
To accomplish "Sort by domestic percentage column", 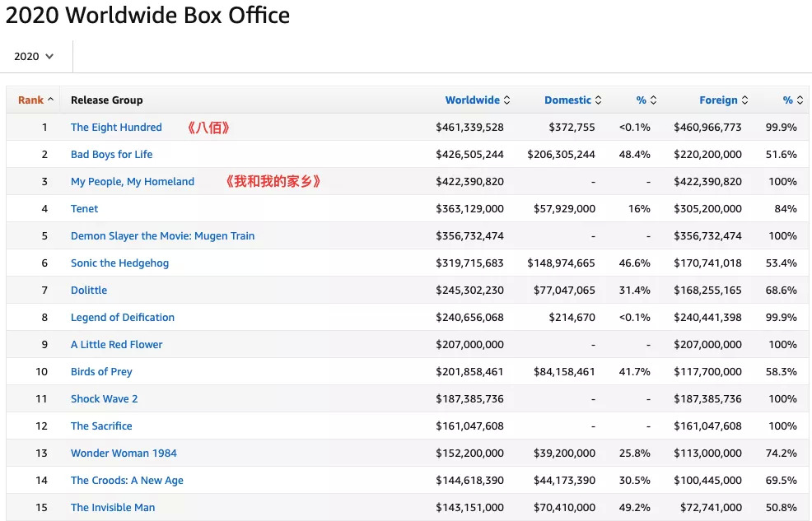I will (x=646, y=100).
